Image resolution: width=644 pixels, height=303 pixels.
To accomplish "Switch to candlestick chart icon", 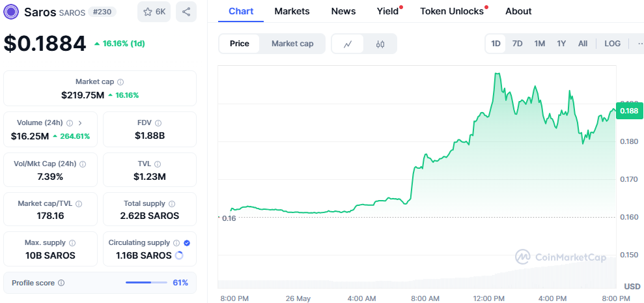I will (x=380, y=44).
